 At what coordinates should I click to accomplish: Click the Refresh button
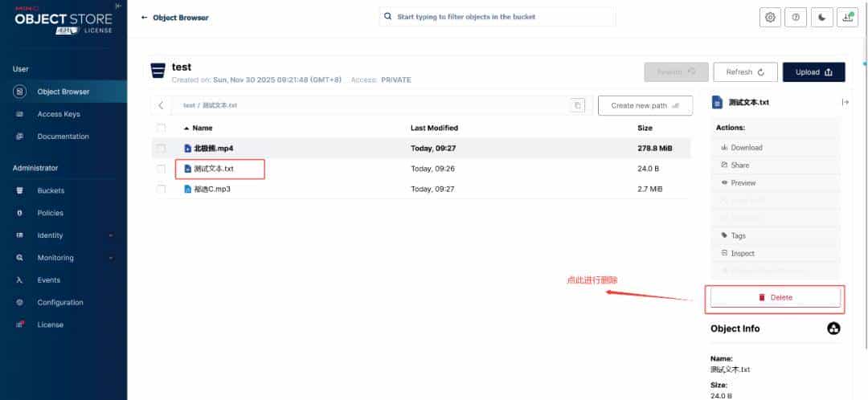(x=745, y=72)
